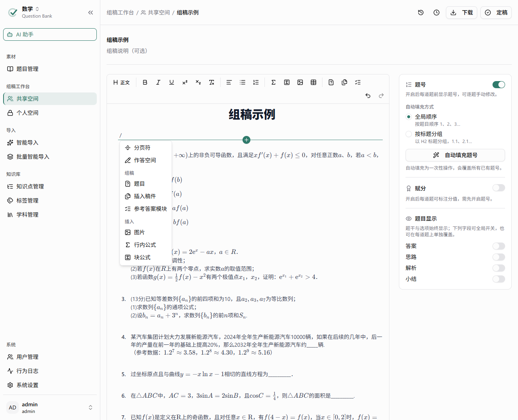Insert question via toolbar question icon

331,82
